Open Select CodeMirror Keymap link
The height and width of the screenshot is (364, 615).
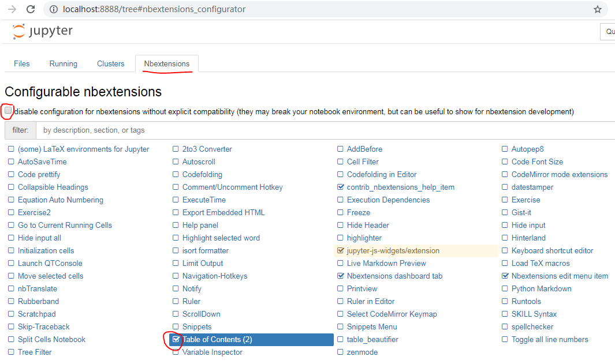[x=392, y=314]
